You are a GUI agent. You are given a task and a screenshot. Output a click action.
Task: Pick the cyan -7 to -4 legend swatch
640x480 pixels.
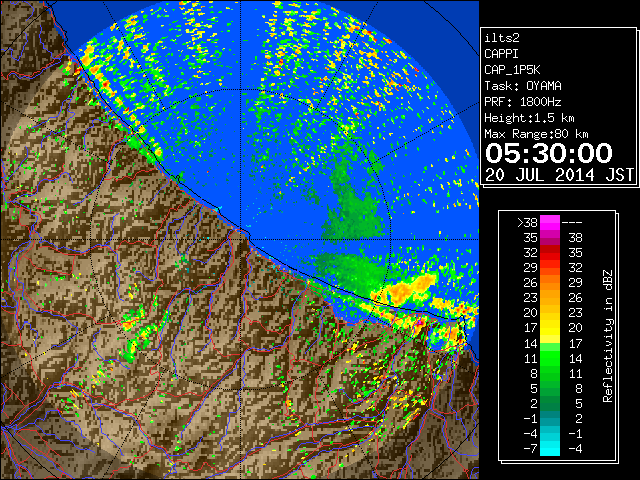click(x=550, y=448)
